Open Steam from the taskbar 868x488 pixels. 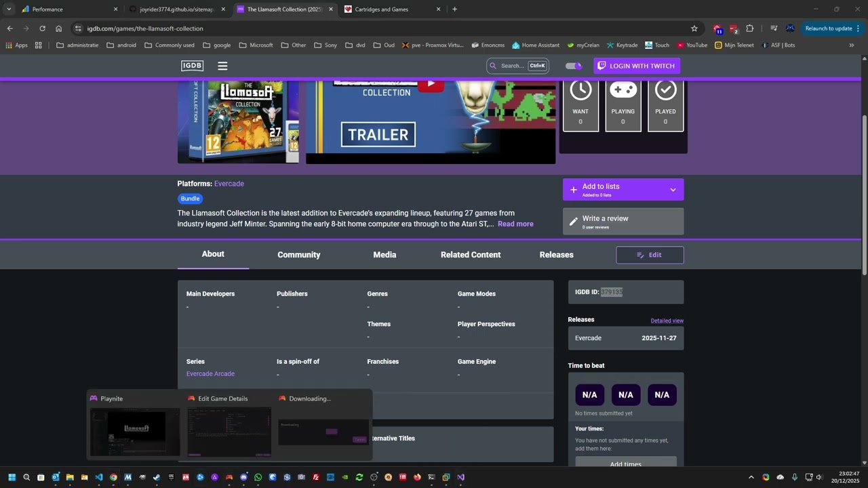[x=157, y=477]
